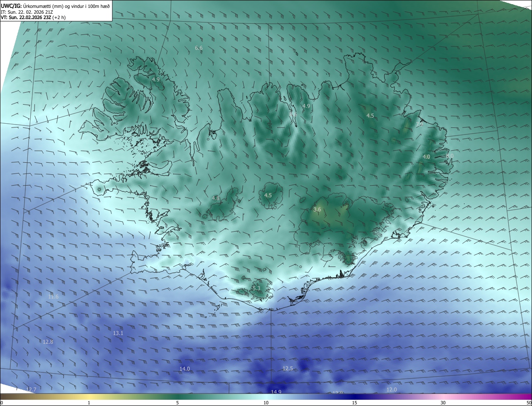The image size is (532, 406).
Task: Click the 6.6 value north of Iceland
Action: click(x=199, y=48)
